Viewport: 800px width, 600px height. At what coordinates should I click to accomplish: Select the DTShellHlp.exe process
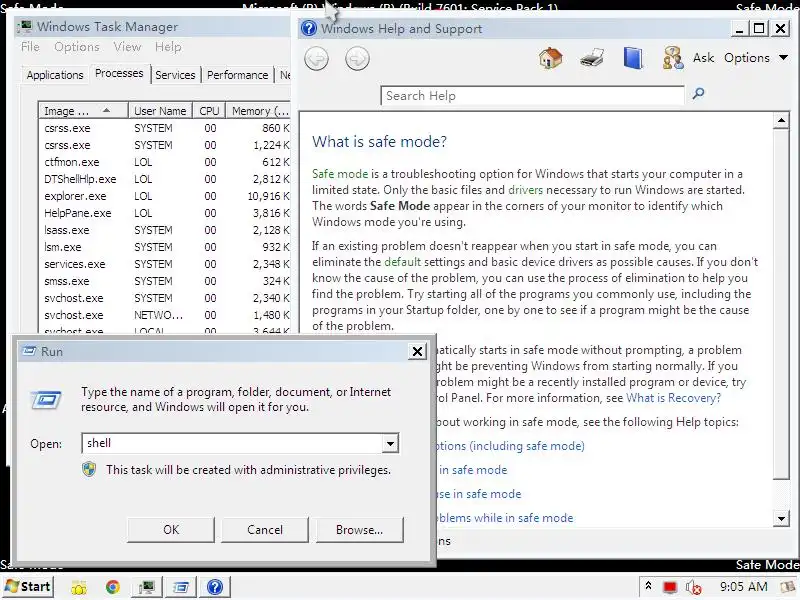tap(166, 179)
